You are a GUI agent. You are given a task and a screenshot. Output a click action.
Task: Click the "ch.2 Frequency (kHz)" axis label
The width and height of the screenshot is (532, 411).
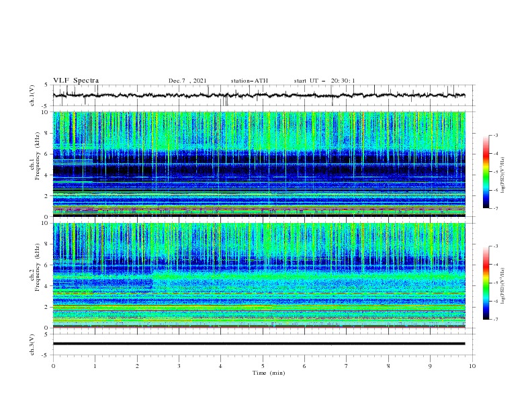[35, 275]
